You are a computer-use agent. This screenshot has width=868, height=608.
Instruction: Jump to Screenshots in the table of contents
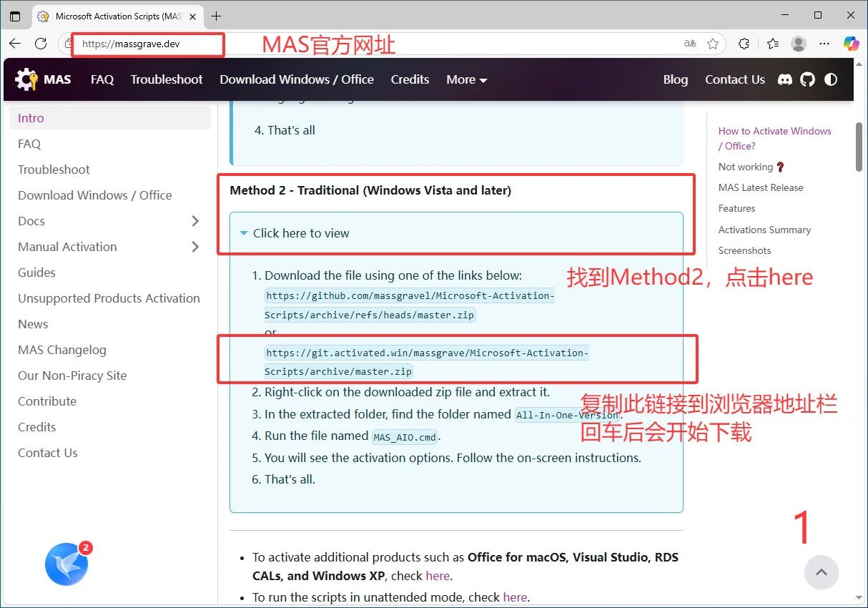(745, 250)
